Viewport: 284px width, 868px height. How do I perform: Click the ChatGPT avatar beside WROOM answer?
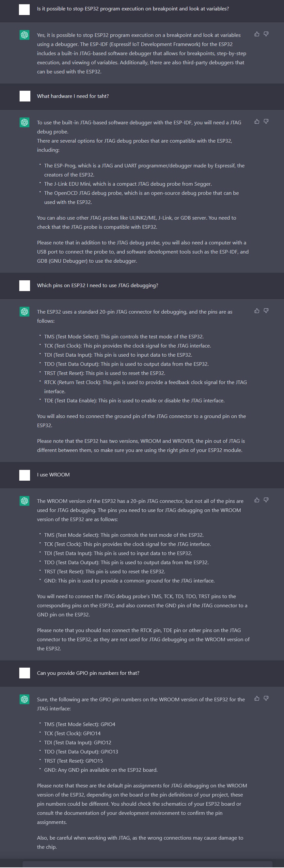point(24,501)
